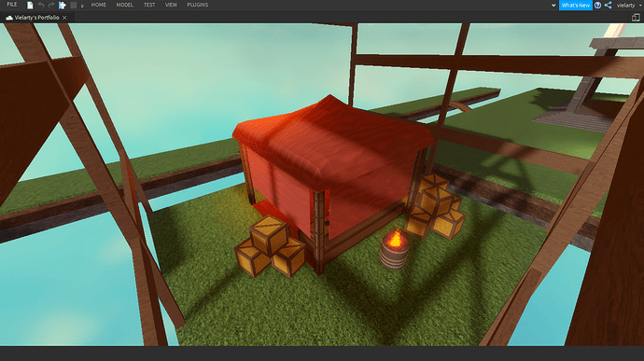Open the vielarty account dropdown

point(629,6)
